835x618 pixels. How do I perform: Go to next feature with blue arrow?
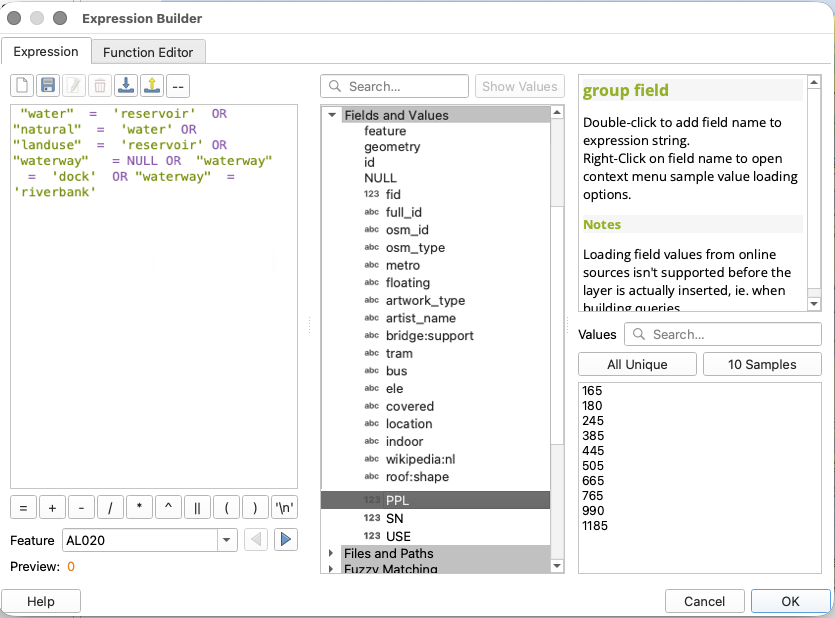(286, 540)
